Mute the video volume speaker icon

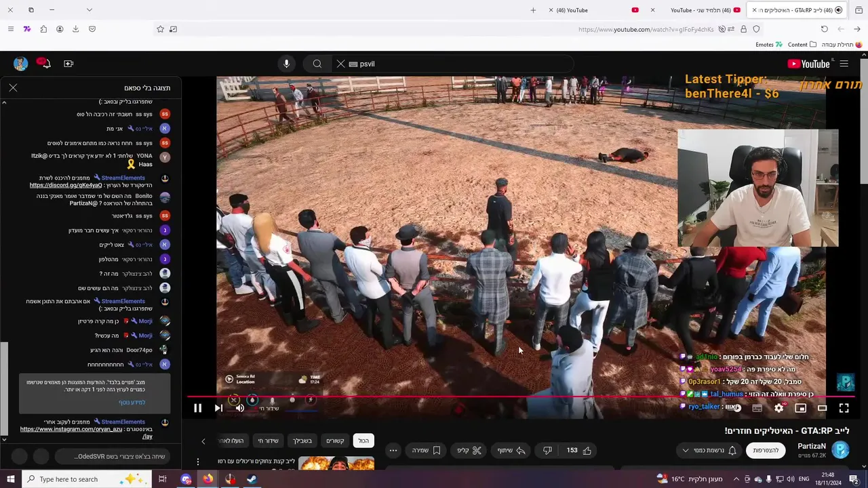tap(239, 408)
